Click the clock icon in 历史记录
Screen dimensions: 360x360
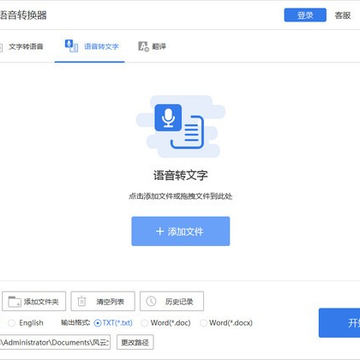(151, 301)
